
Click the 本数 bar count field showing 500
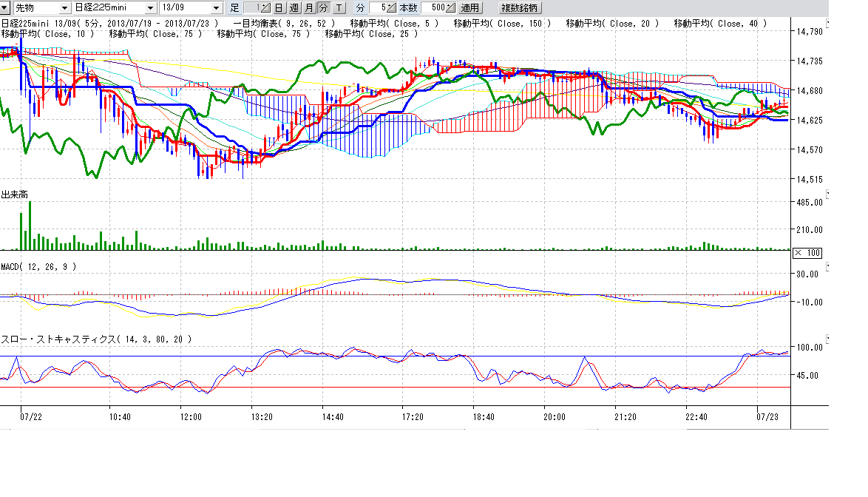tap(434, 8)
